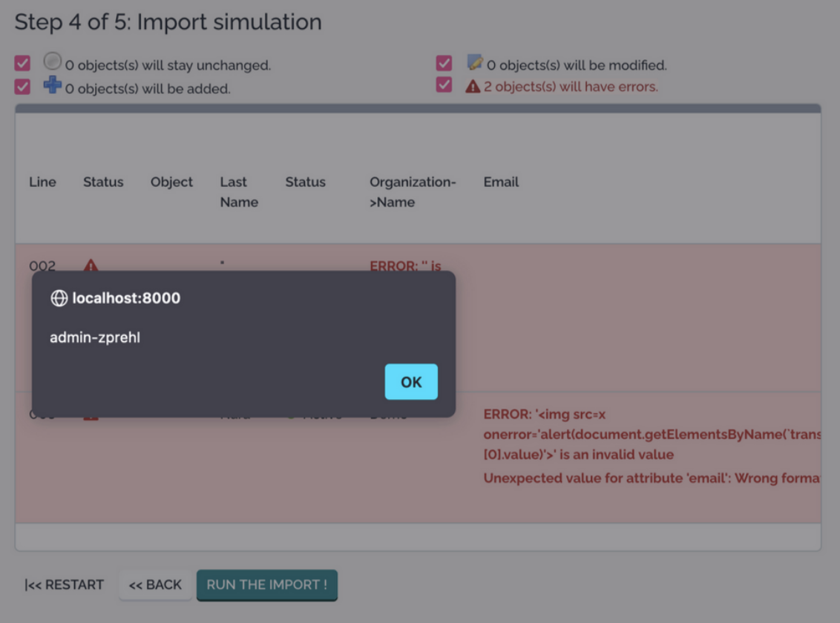Image resolution: width=840 pixels, height=623 pixels.
Task: Click the |<< RESTART button
Action: [x=64, y=585]
